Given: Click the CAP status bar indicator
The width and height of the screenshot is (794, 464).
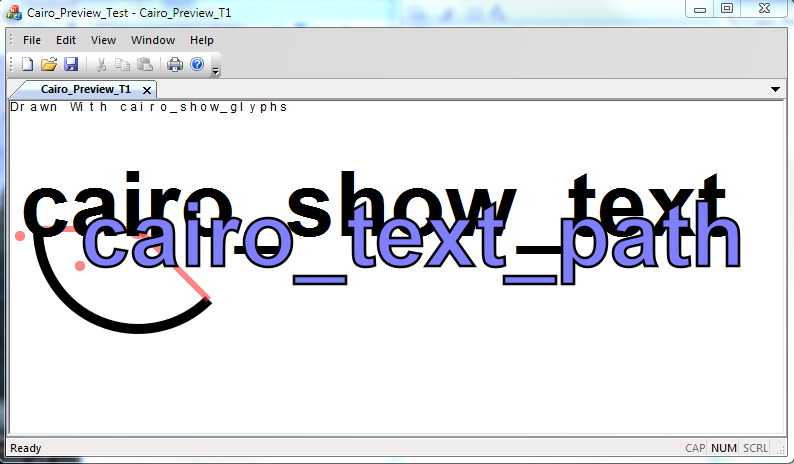Looking at the screenshot, I should (x=695, y=448).
